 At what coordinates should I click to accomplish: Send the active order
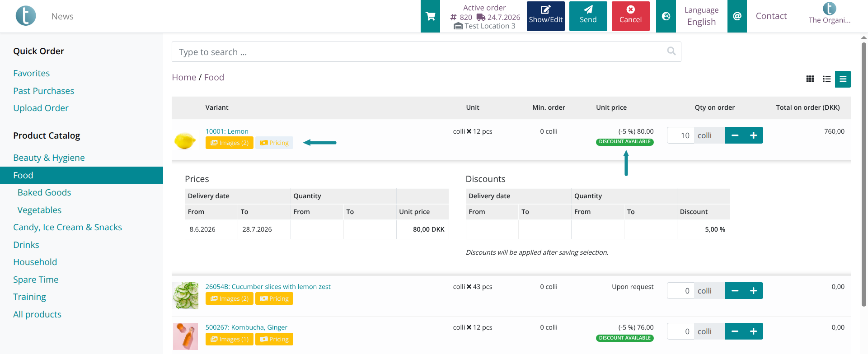tap(588, 16)
